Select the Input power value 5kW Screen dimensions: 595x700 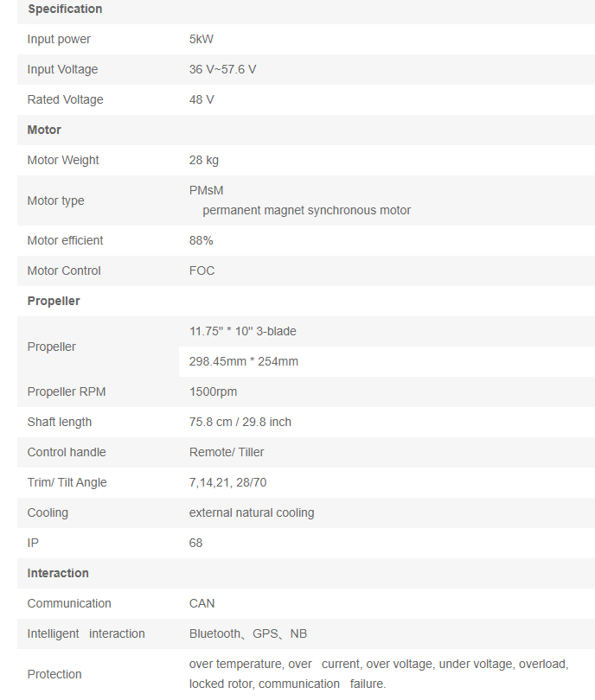(x=202, y=39)
